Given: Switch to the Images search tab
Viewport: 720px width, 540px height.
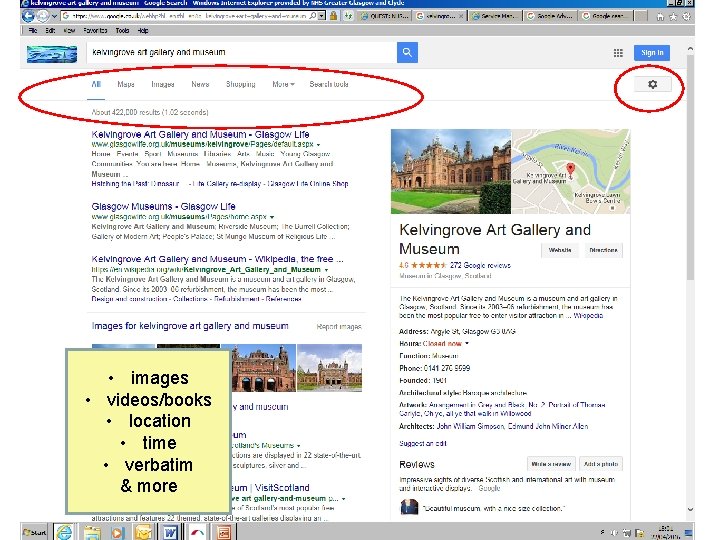Looking at the screenshot, I should tap(163, 84).
